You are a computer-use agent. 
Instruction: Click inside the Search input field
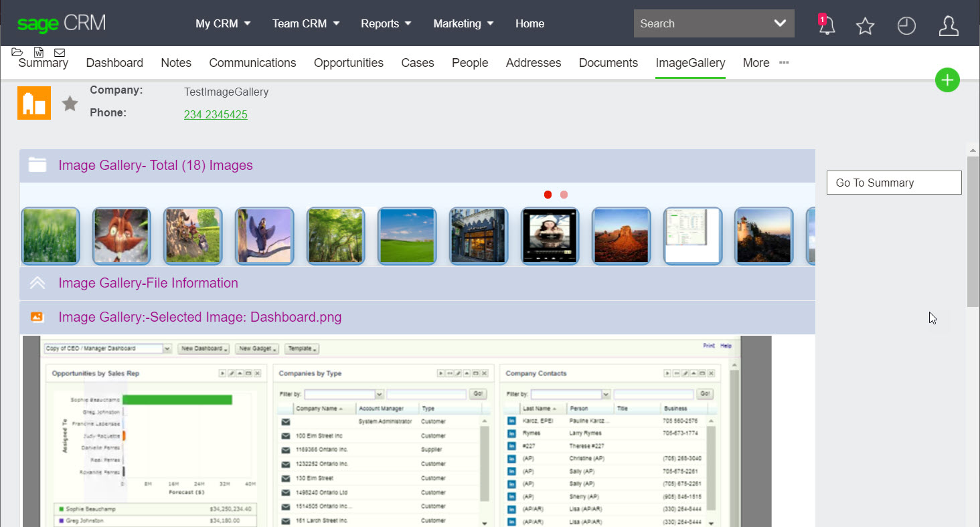click(x=700, y=23)
